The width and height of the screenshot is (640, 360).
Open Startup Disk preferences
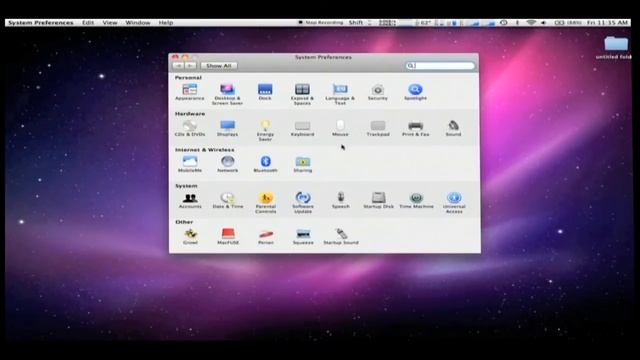(378, 200)
